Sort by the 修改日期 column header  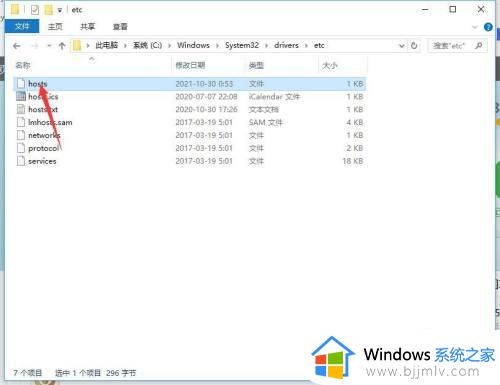point(190,65)
